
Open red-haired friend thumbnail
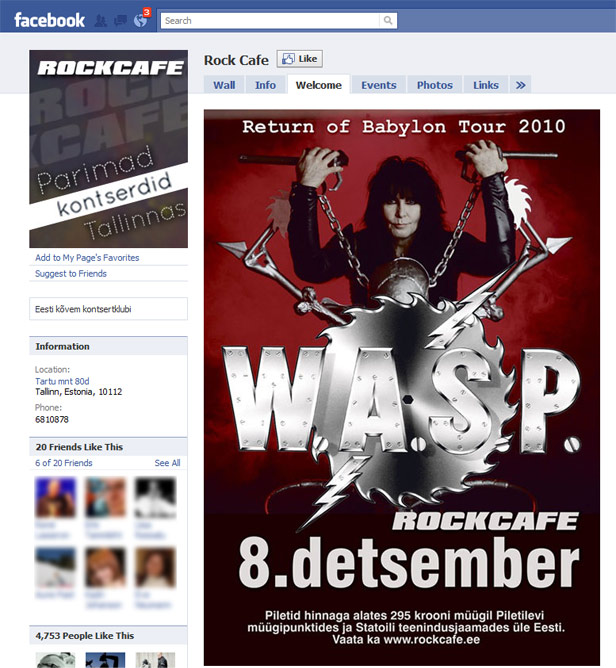point(105,568)
